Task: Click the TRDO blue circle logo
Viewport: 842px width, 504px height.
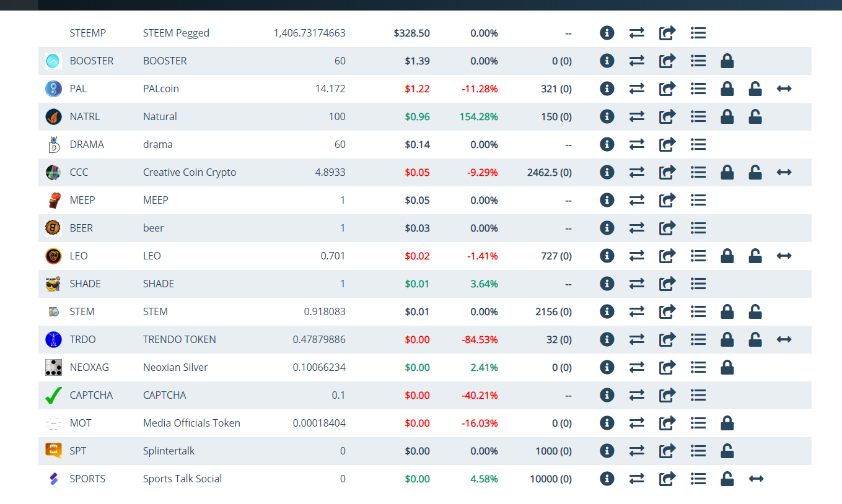Action: [53, 339]
